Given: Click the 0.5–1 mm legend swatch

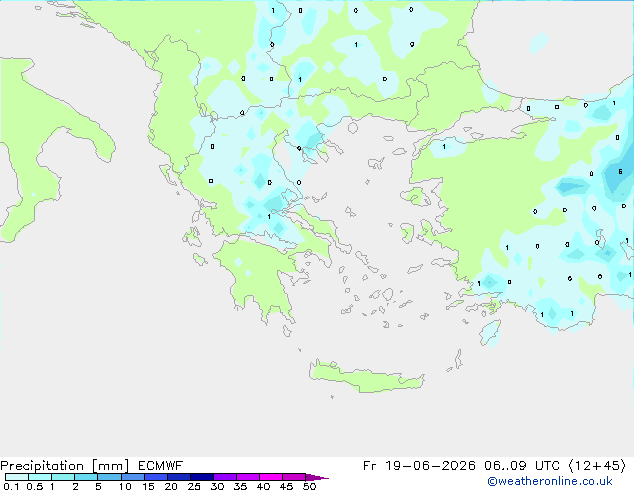Looking at the screenshot, I should [x=40, y=477].
